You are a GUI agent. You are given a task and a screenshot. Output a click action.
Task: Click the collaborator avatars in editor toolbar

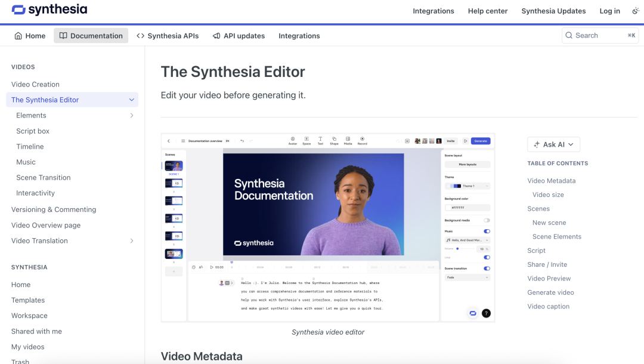[428, 141]
